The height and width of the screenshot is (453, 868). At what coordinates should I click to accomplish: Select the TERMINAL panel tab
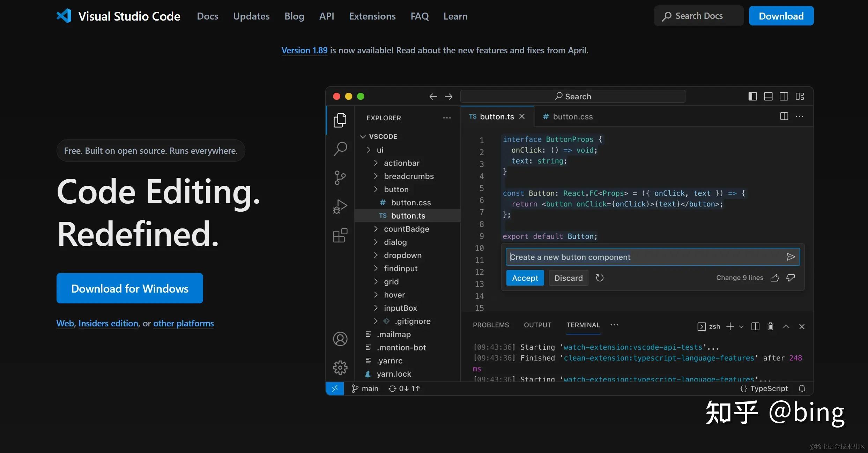(x=583, y=325)
